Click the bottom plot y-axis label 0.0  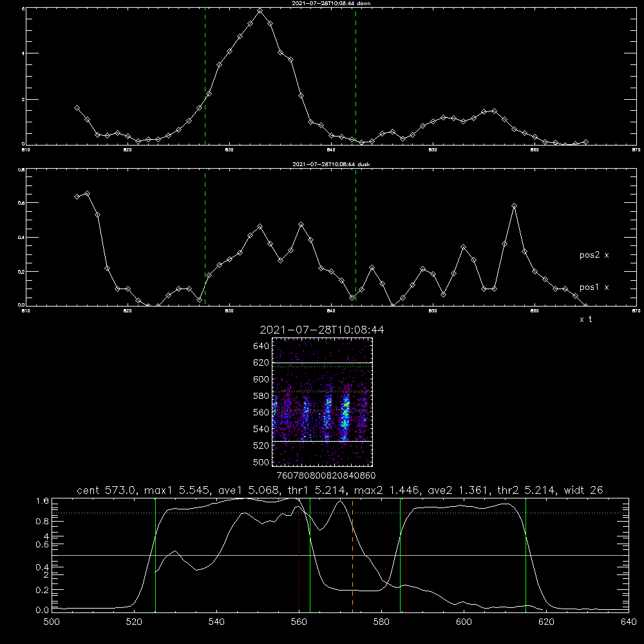pyautogui.click(x=43, y=611)
